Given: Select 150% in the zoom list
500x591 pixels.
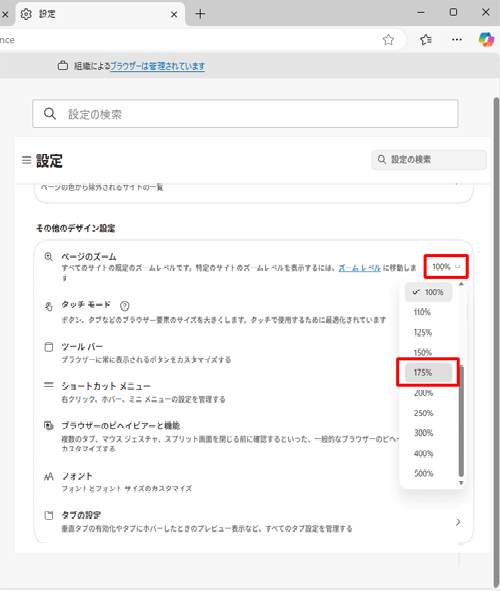Looking at the screenshot, I should pos(428,352).
